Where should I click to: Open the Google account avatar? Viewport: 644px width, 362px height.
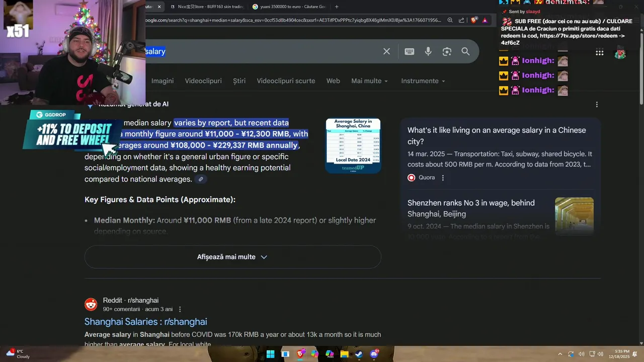coord(620,52)
